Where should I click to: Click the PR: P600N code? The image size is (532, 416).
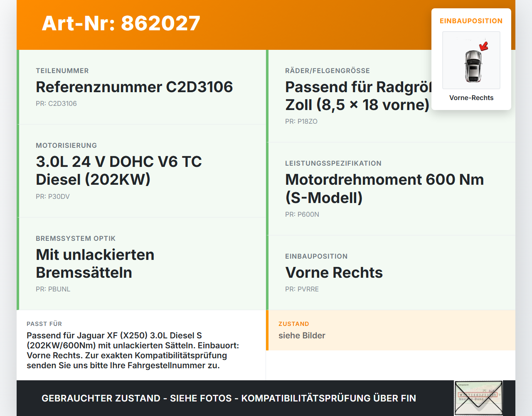pos(302,214)
